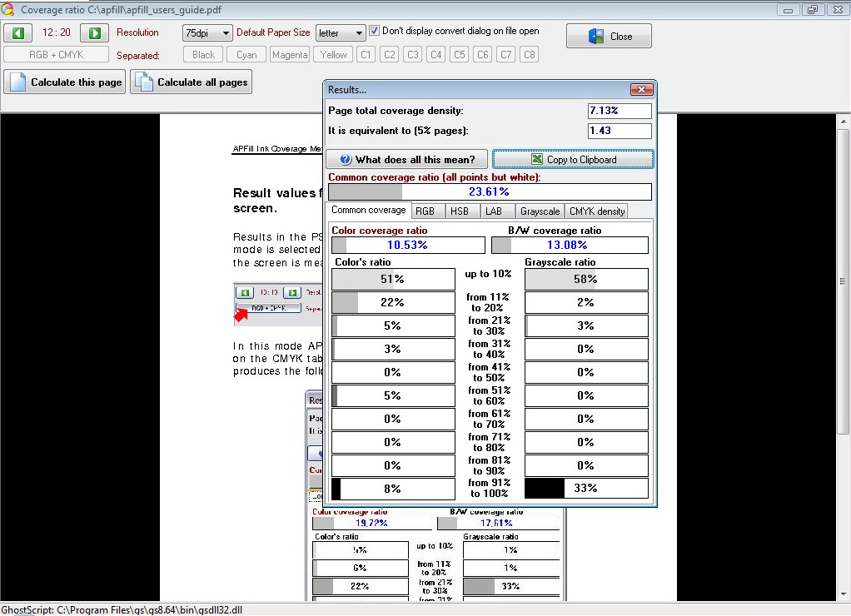851x616 pixels.
Task: Expand the letter paper size dropdown
Action: tap(341, 33)
